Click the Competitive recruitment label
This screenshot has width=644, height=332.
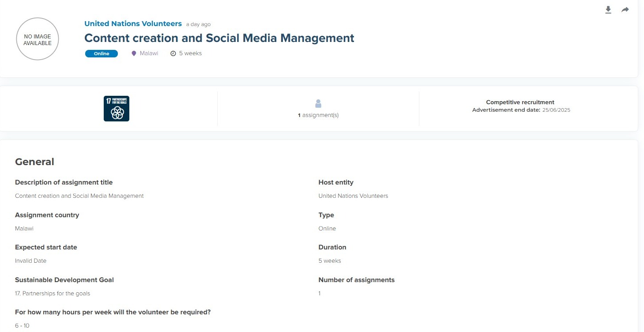point(520,102)
